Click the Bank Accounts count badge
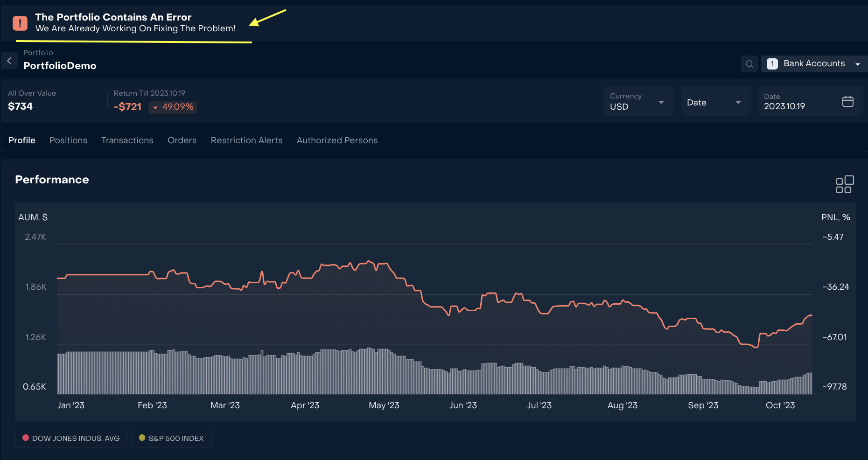Screen dimensions: 868x460 [x=772, y=64]
